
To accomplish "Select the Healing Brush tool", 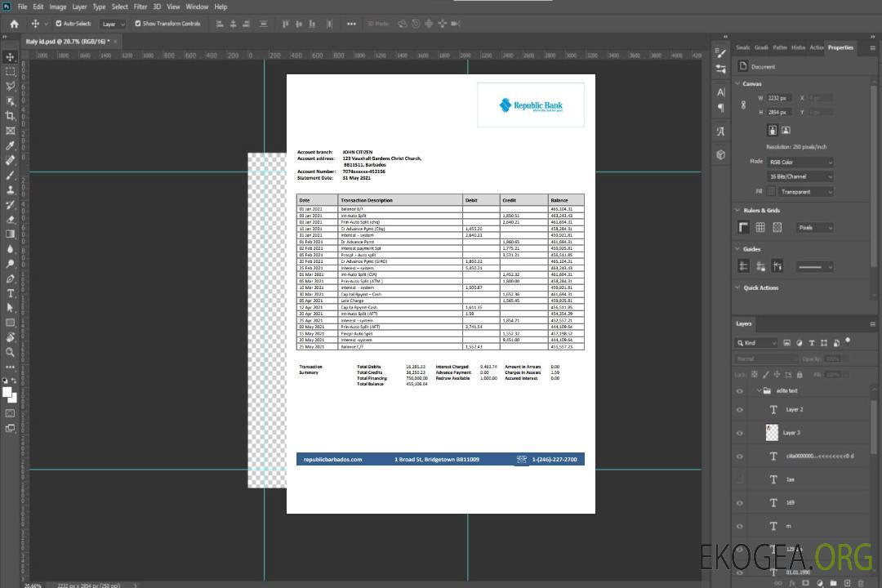I will pyautogui.click(x=10, y=160).
